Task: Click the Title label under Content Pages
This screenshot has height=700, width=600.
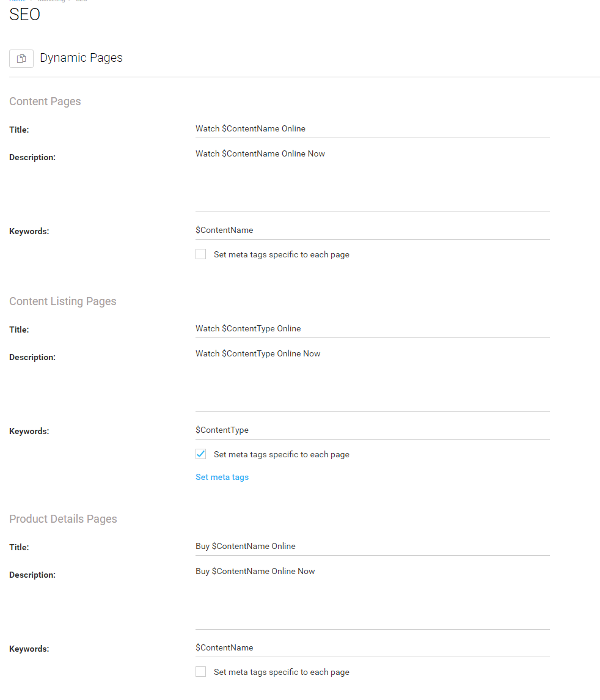Action: [x=19, y=130]
